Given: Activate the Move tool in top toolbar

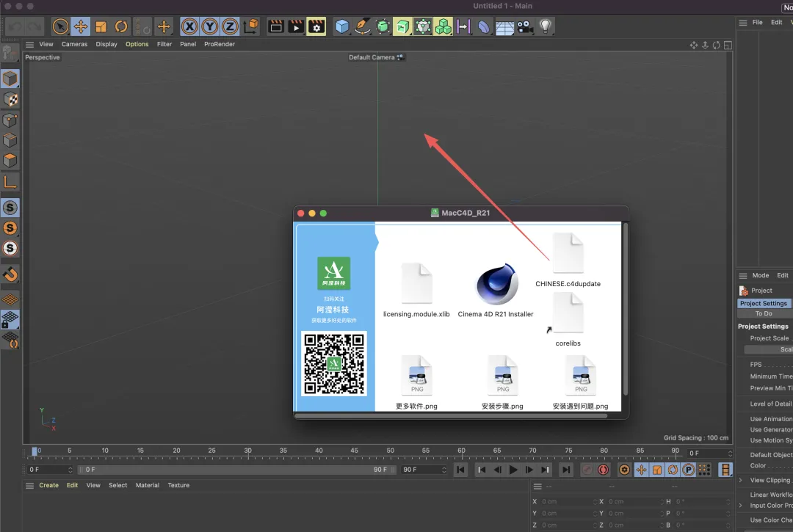Looking at the screenshot, I should click(81, 26).
